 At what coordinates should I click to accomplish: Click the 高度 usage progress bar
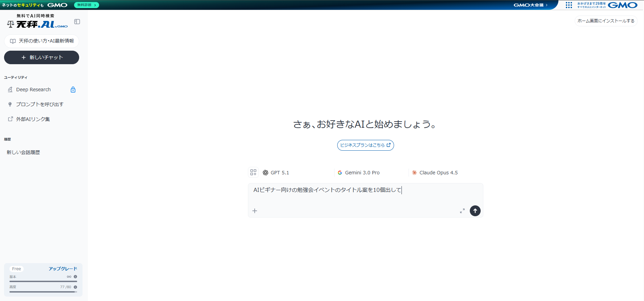click(43, 292)
